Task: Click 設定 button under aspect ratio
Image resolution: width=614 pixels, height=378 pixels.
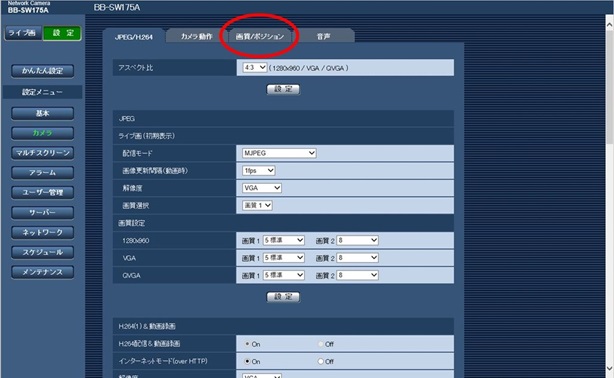Action: point(283,89)
